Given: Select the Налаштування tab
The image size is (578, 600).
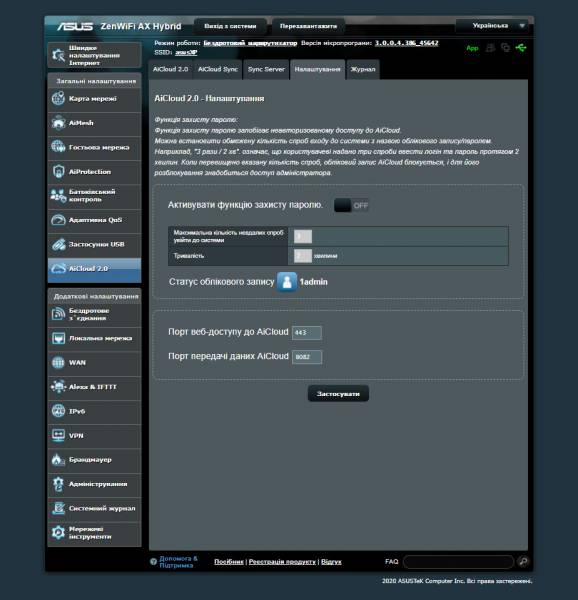Looking at the screenshot, I should pos(317,69).
